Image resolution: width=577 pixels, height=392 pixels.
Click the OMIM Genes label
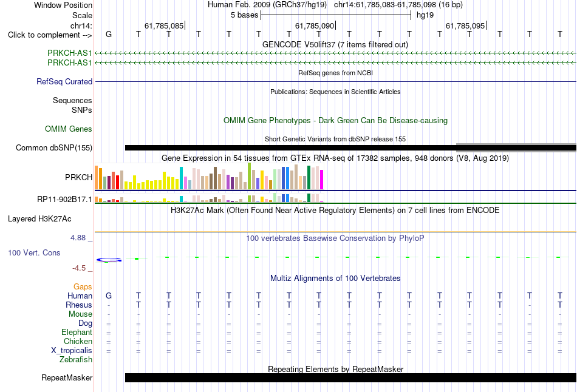[68, 129]
